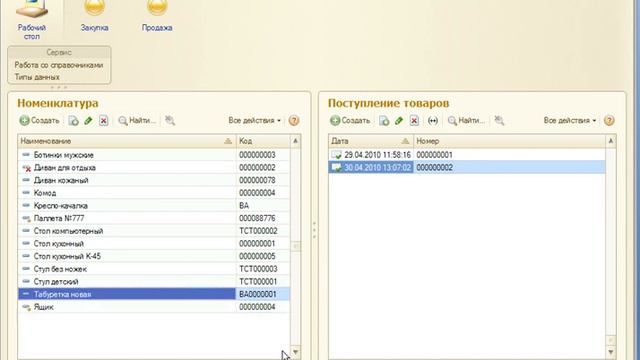Open the Продажа section
Viewport: 640px width, 360px height.
157,17
